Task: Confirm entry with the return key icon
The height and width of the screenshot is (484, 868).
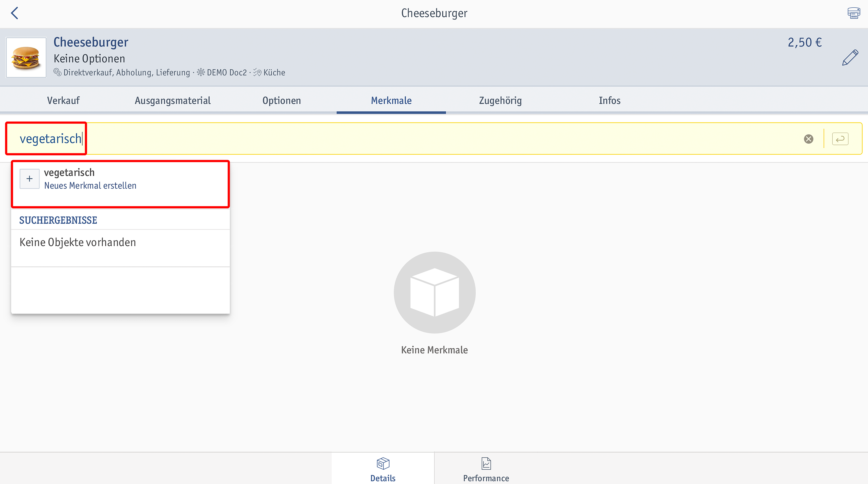Action: coord(840,139)
